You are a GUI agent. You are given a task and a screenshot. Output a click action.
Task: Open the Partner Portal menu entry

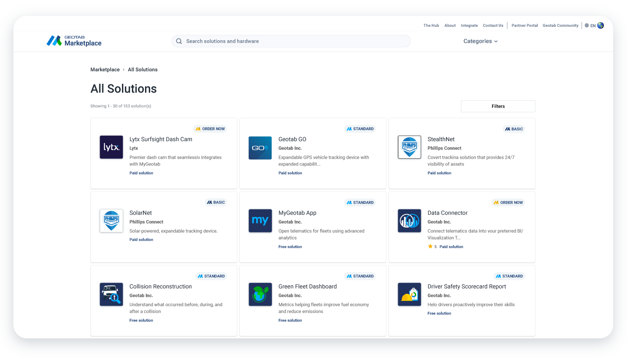click(x=524, y=25)
